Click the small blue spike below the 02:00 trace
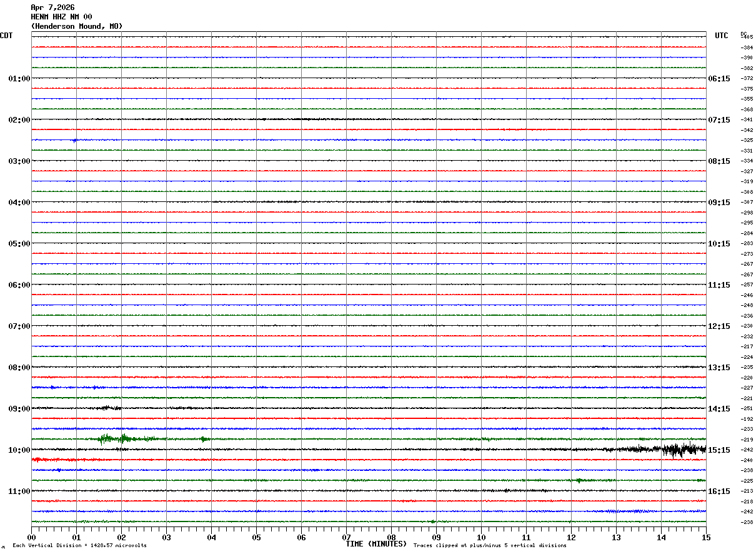756x554 pixels. (x=74, y=140)
